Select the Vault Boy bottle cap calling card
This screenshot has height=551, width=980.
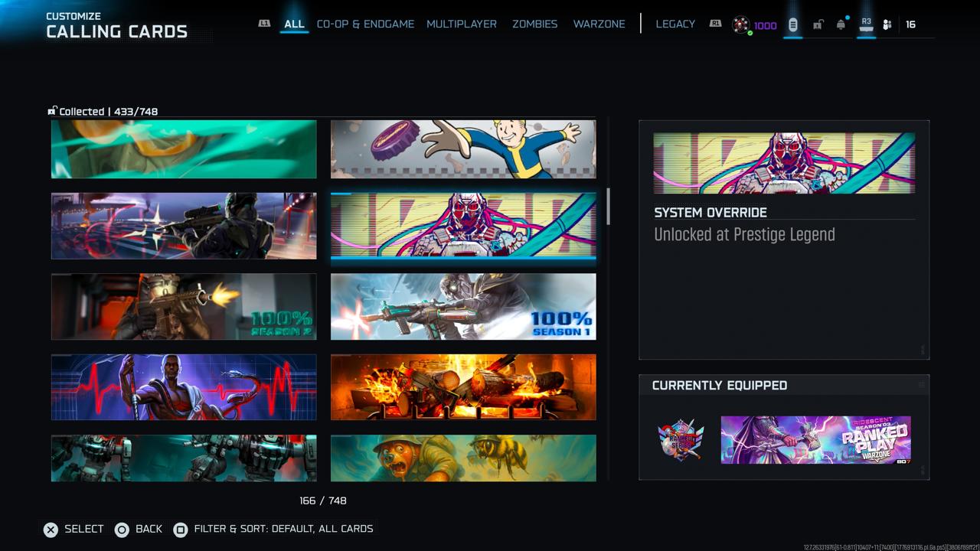(x=463, y=148)
